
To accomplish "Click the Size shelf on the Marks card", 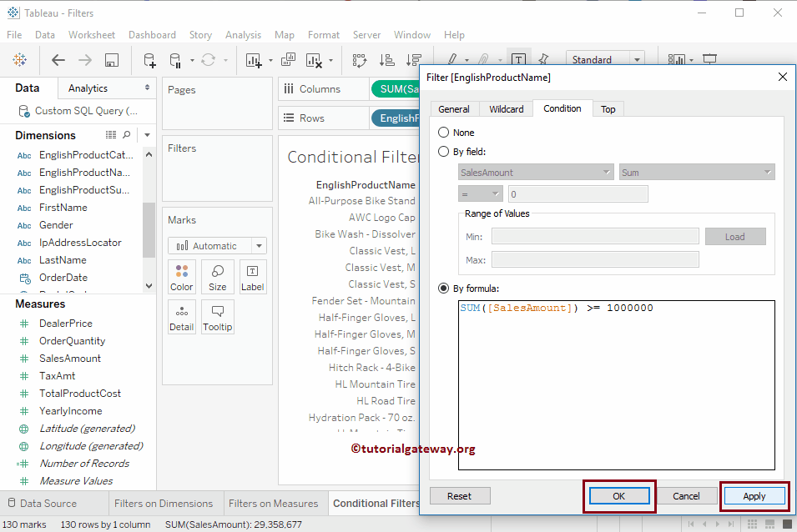I will coord(217,276).
